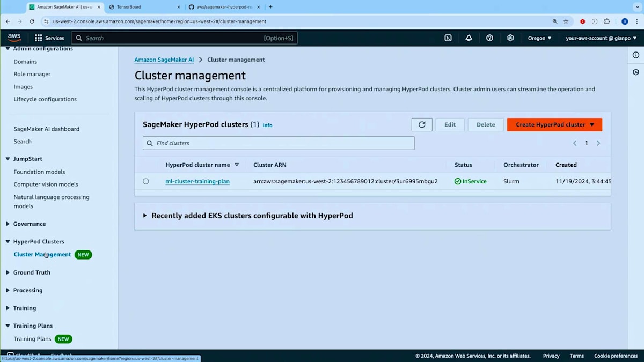The height and width of the screenshot is (362, 644).
Task: Open the Terms footer link
Action: click(x=577, y=356)
